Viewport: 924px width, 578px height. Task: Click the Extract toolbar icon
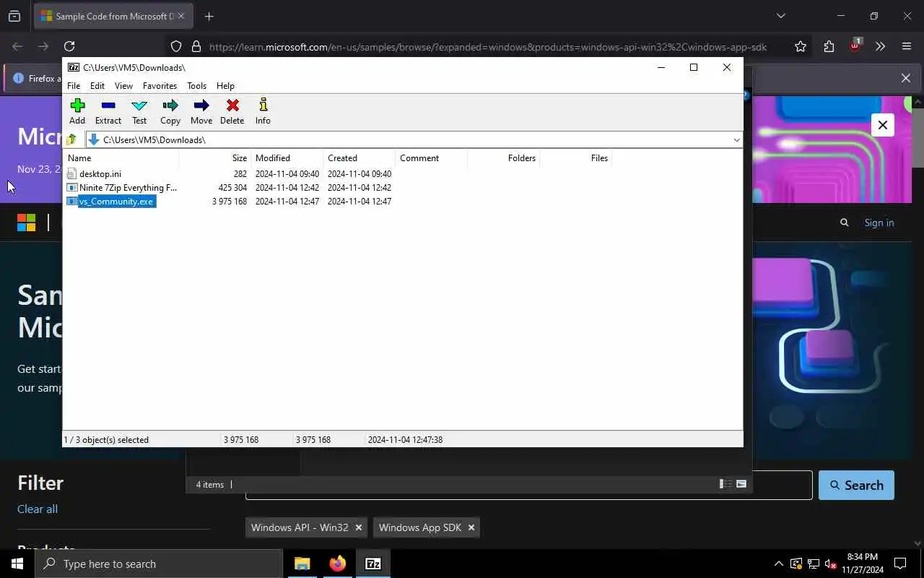click(x=108, y=111)
